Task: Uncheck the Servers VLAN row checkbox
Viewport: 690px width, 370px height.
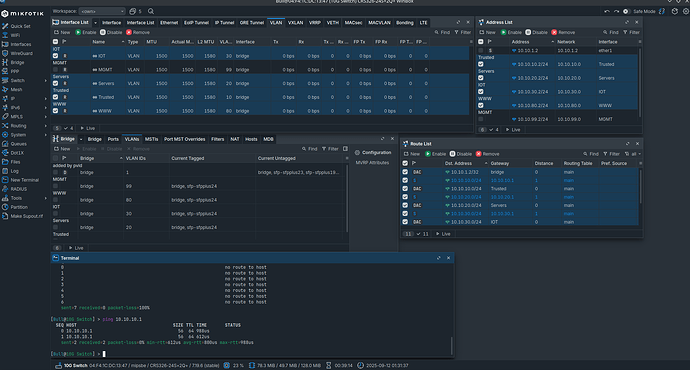Action: [55, 83]
